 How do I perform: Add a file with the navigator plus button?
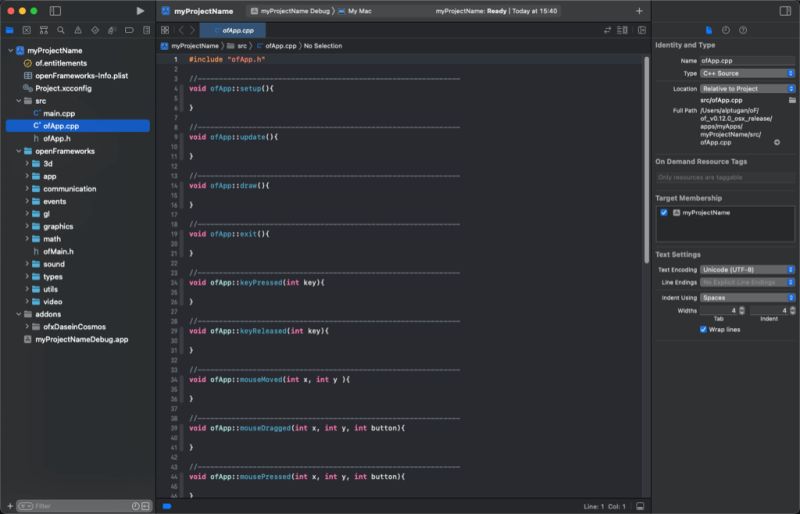[10, 506]
